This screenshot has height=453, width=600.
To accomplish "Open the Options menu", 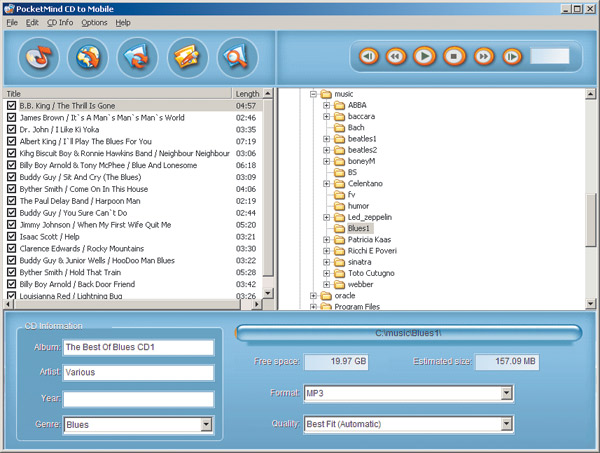I will point(94,22).
